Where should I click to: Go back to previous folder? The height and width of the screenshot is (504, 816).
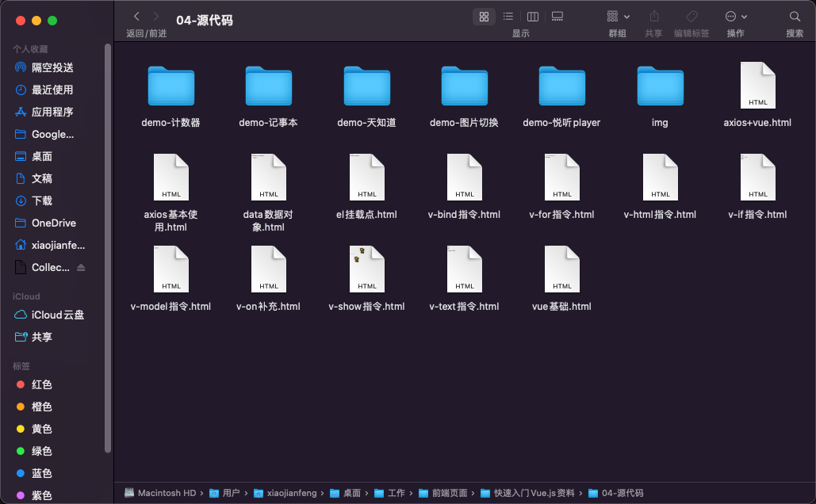click(137, 17)
